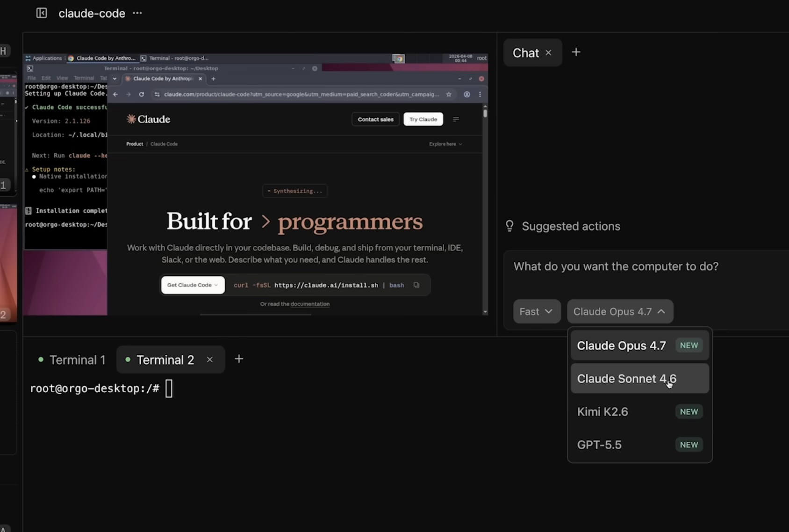
Task: Add a new terminal tab with plus
Action: 239,359
